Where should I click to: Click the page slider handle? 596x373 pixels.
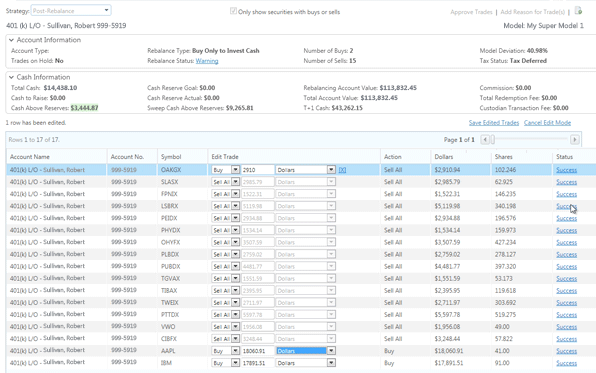pos(493,140)
